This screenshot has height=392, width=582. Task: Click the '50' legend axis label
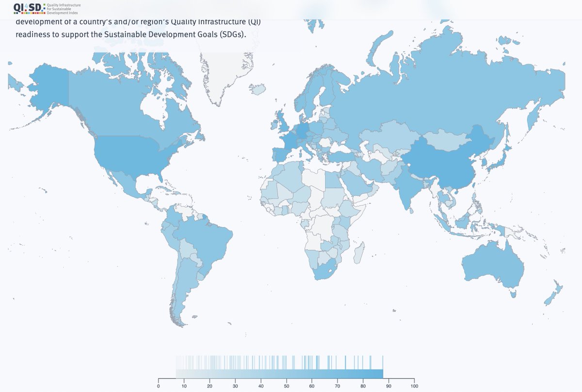(x=287, y=386)
